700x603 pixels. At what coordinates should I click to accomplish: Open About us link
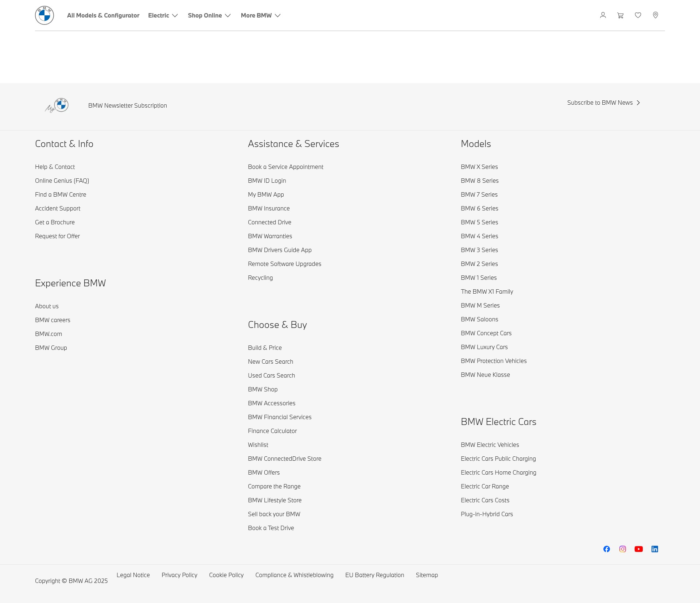[x=47, y=306]
